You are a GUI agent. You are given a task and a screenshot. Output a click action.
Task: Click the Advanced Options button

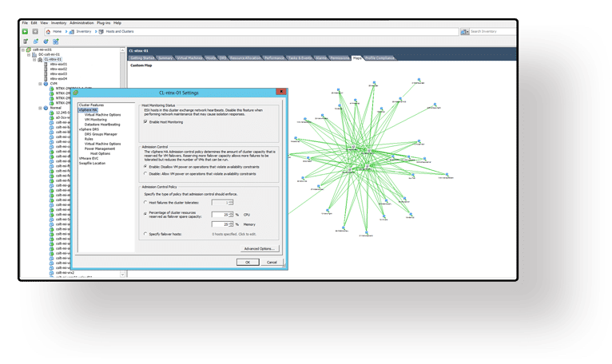(259, 248)
